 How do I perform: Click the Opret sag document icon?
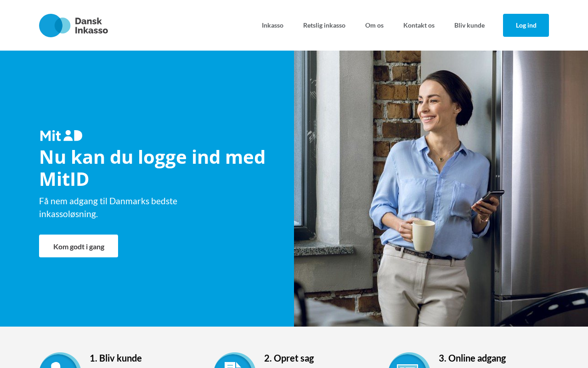point(235,360)
